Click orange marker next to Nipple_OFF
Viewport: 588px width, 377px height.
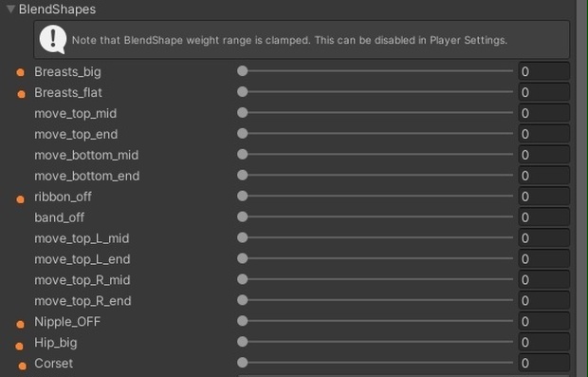[20, 324]
